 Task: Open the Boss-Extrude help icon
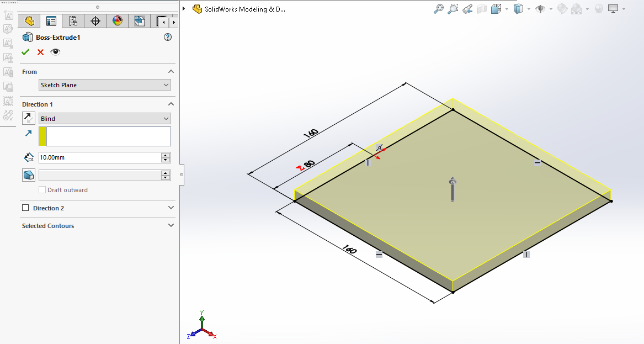(x=168, y=38)
